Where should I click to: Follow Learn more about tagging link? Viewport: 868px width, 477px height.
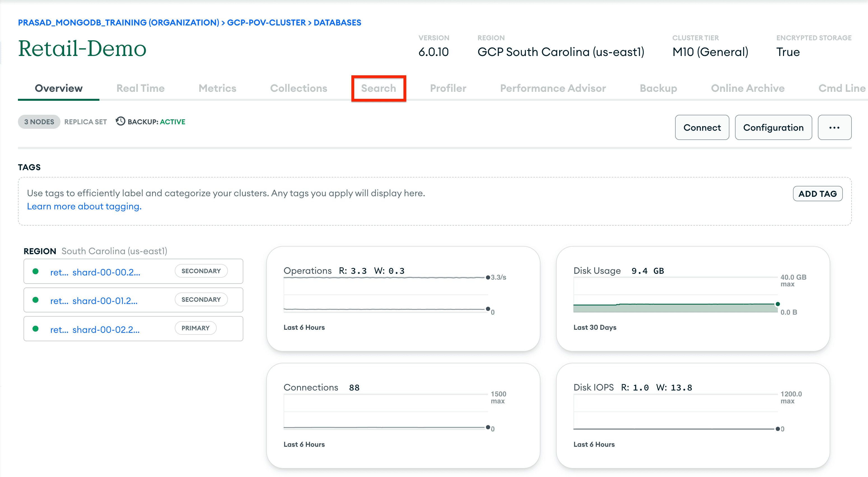coord(84,206)
